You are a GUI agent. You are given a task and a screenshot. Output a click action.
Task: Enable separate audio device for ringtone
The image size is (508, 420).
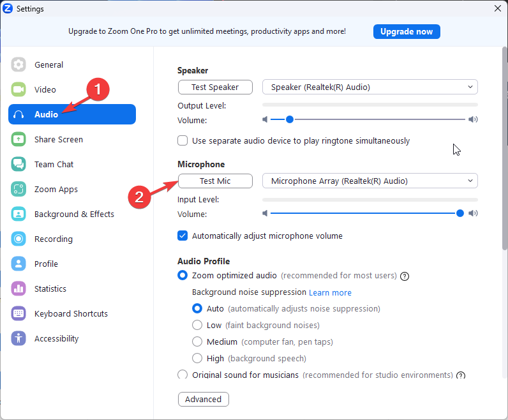tap(183, 140)
